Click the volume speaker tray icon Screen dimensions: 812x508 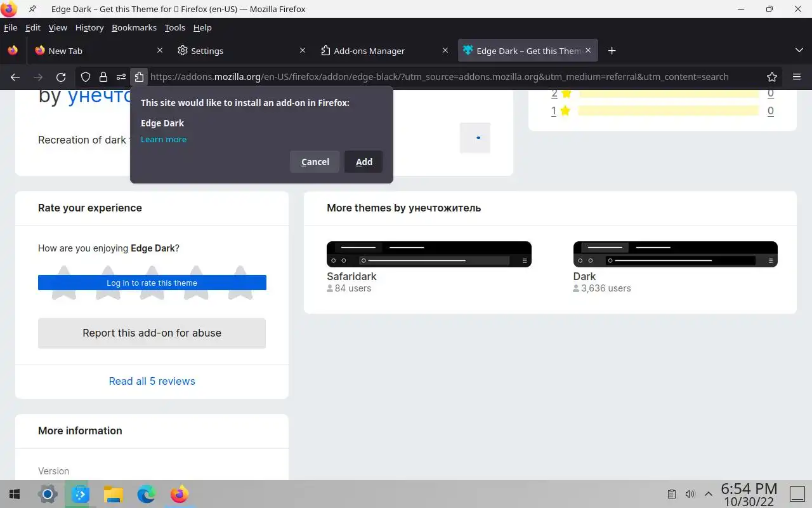[690, 494]
